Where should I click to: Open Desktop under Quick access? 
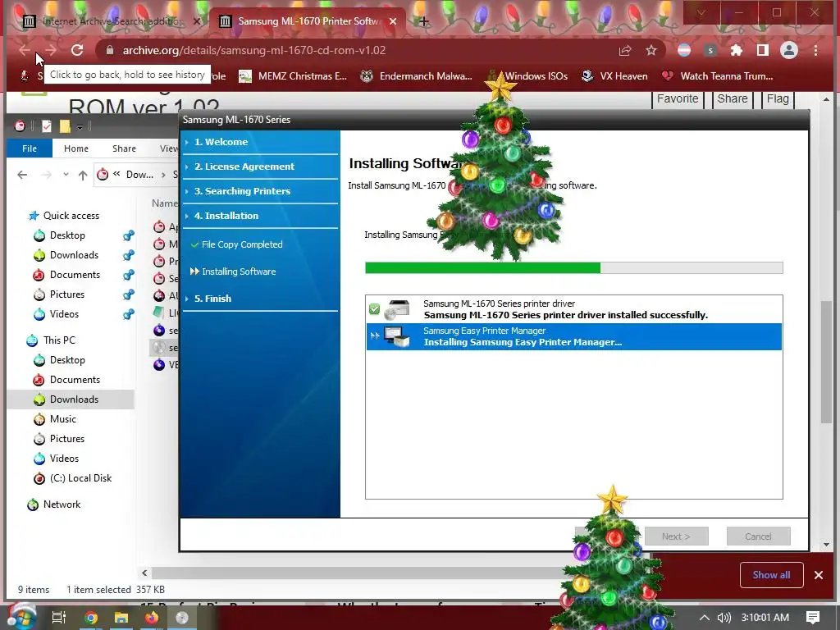tap(59, 235)
